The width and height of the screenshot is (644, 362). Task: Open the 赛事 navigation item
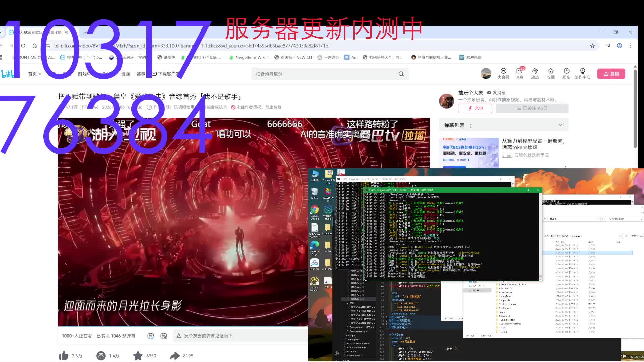click(x=141, y=74)
